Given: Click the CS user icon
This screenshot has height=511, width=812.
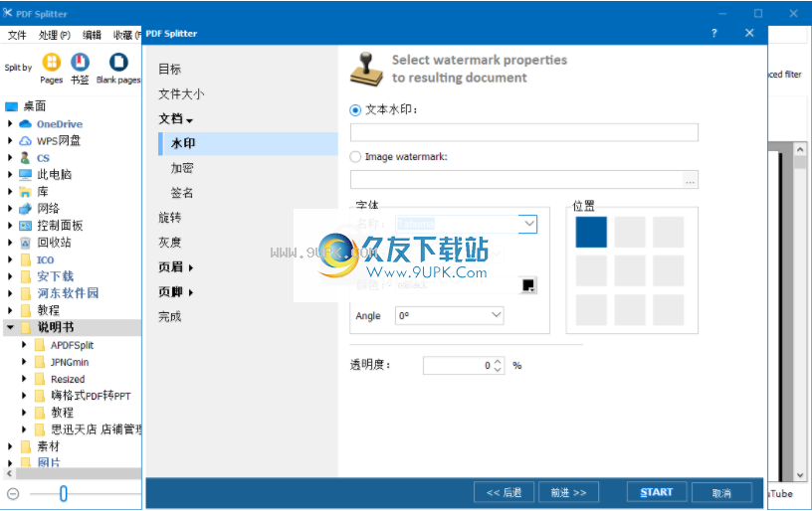Looking at the screenshot, I should point(26,158).
